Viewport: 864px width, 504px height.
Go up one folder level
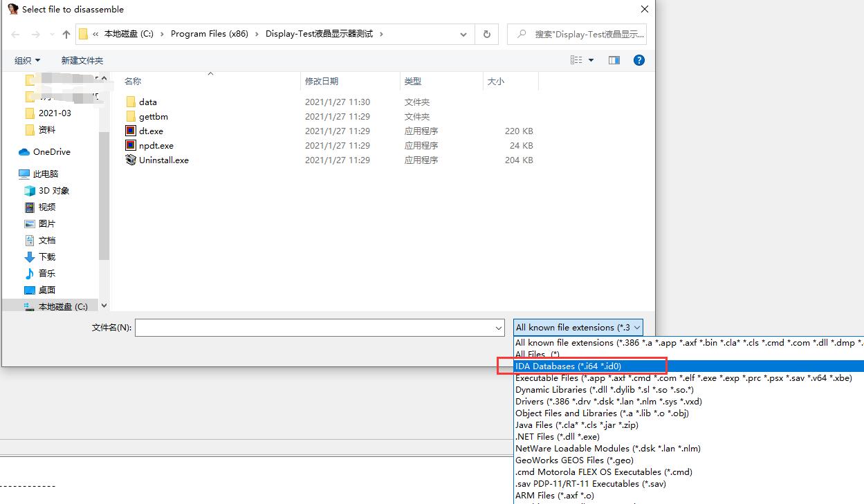click(x=66, y=34)
